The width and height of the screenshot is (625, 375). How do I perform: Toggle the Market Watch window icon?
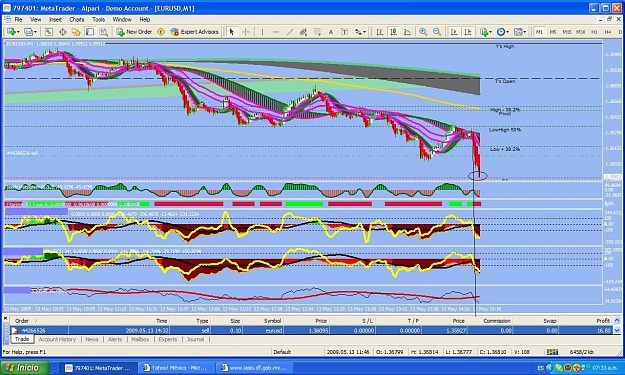tap(49, 32)
